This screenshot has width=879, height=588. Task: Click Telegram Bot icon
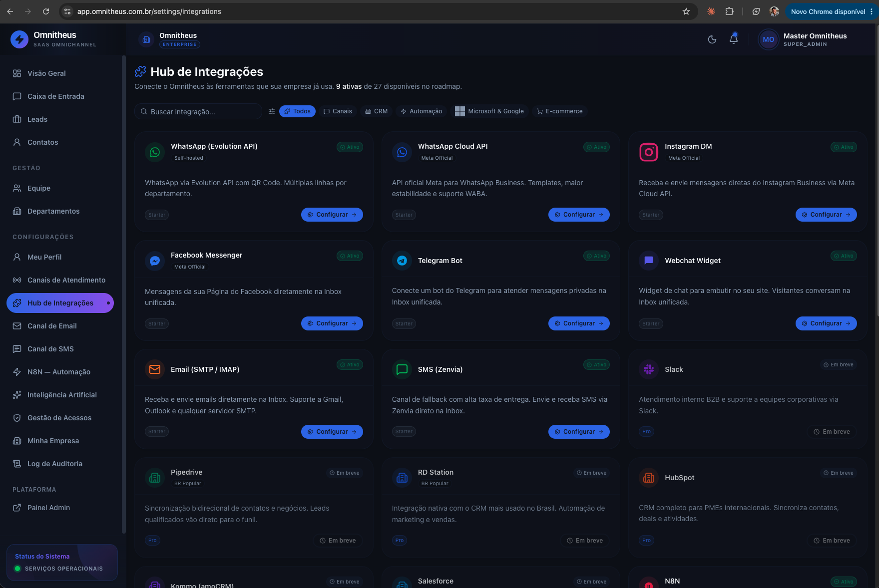click(402, 261)
